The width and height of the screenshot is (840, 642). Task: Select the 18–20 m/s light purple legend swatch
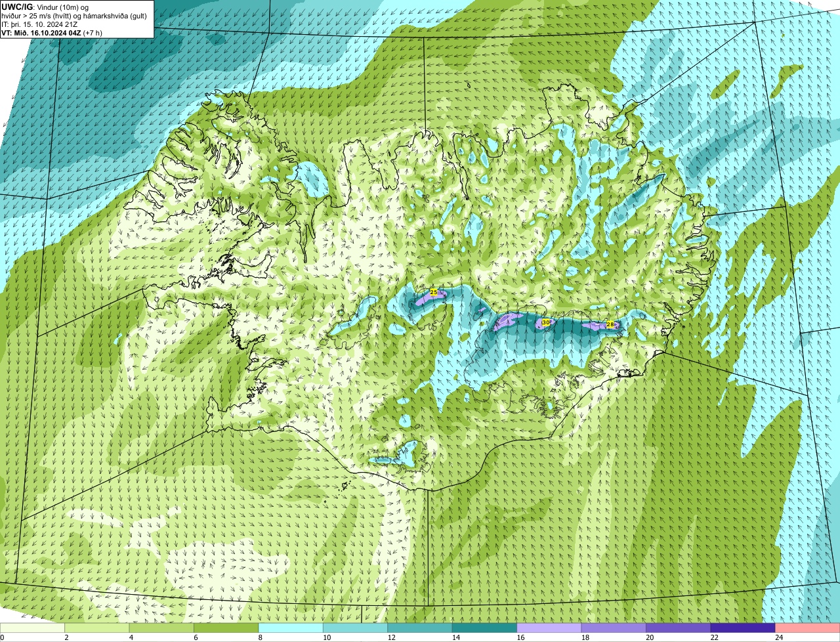[614, 628]
